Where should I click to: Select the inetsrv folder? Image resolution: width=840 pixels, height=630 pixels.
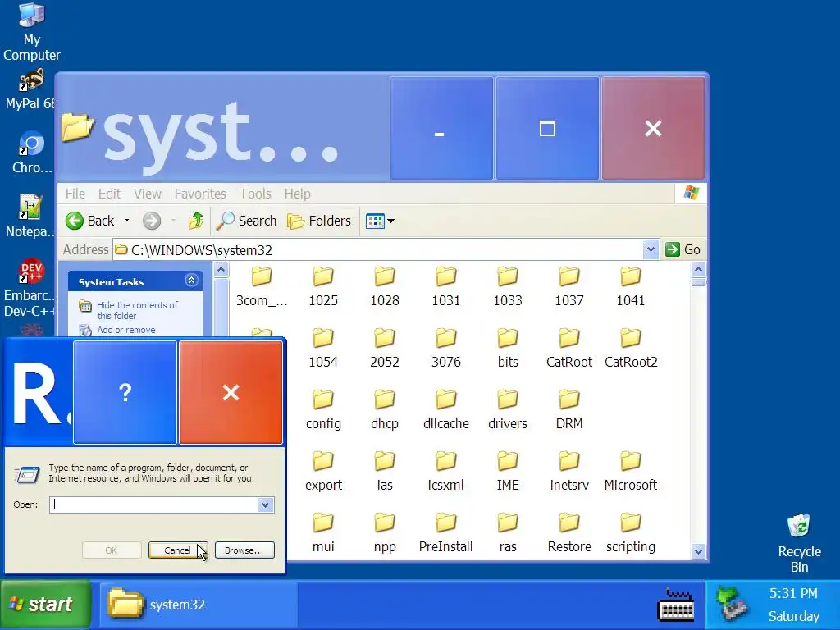click(569, 472)
